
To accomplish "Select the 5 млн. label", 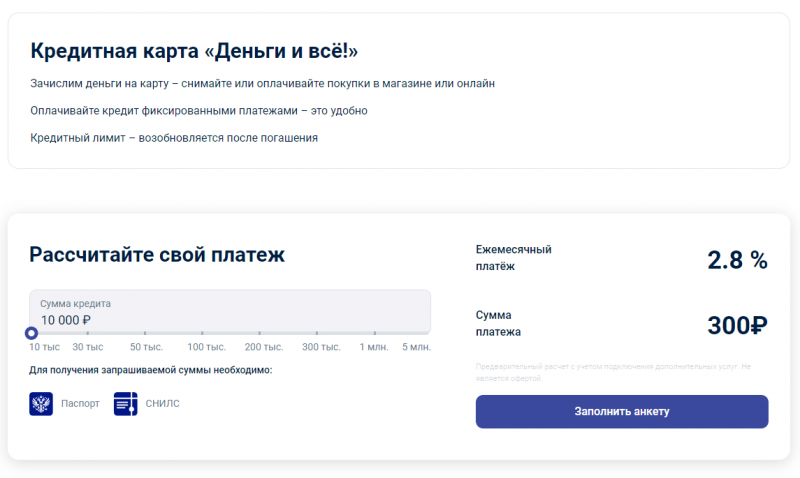I will coord(416,347).
